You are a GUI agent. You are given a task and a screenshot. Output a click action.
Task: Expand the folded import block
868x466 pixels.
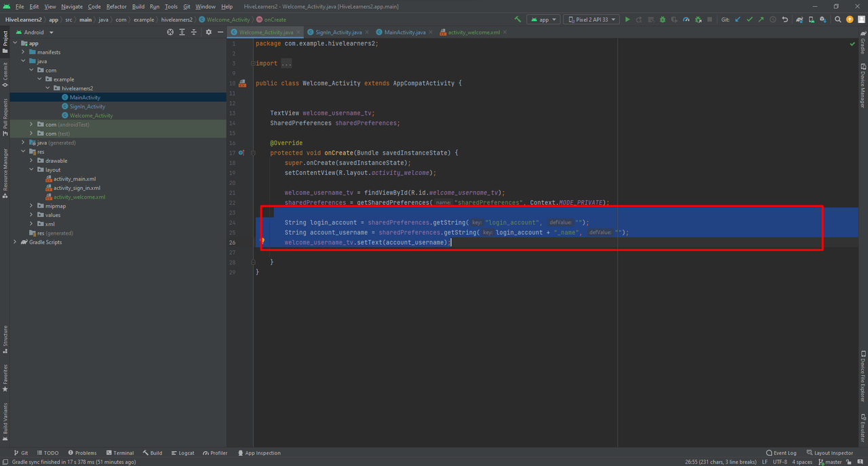tap(252, 63)
